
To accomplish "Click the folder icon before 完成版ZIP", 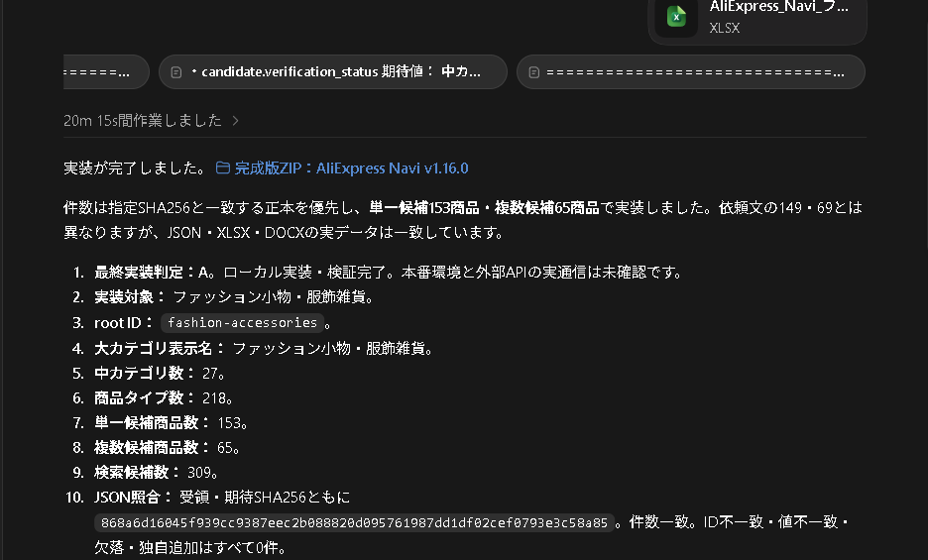I will pyautogui.click(x=222, y=168).
